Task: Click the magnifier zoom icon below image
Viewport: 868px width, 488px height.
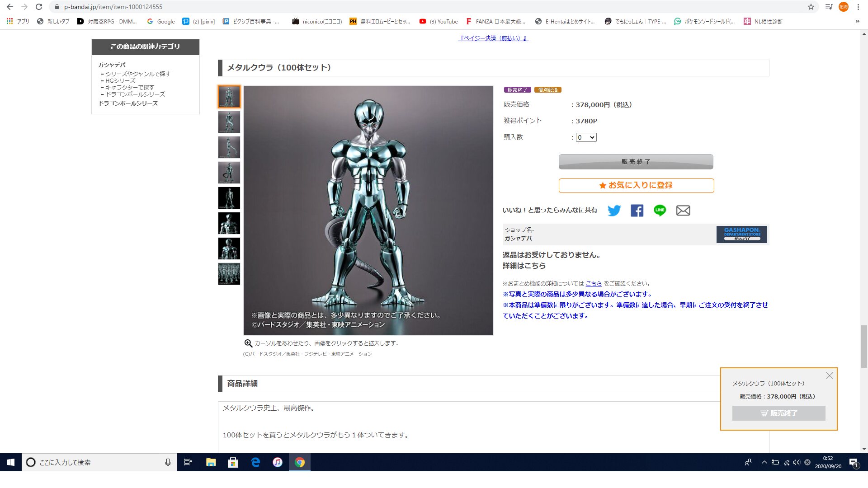Action: tap(248, 343)
